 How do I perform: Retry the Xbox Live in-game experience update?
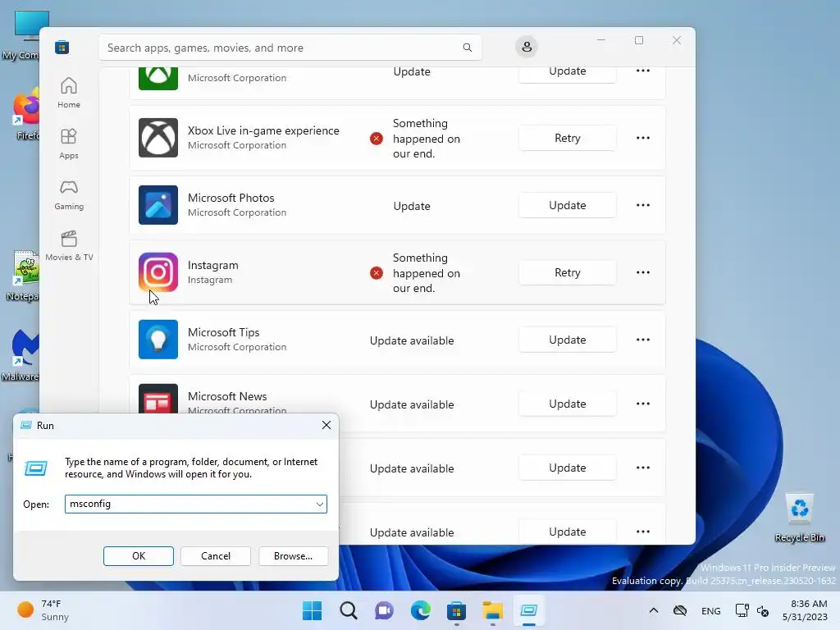click(568, 138)
